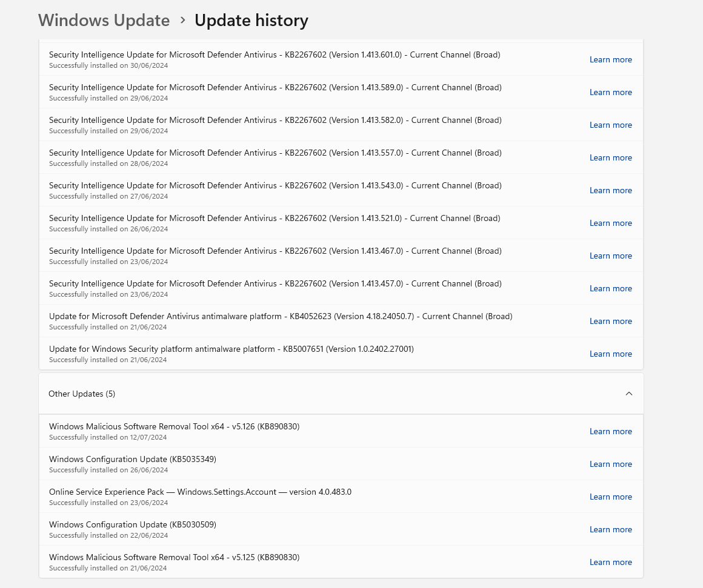Open Learn more for Version 1.413.543.0 update
The width and height of the screenshot is (703, 588).
click(x=611, y=190)
